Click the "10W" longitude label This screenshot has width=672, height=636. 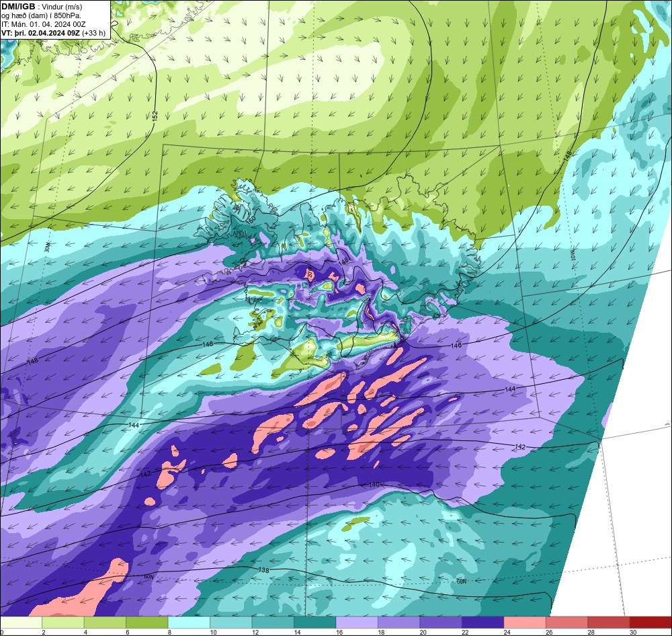573,255
